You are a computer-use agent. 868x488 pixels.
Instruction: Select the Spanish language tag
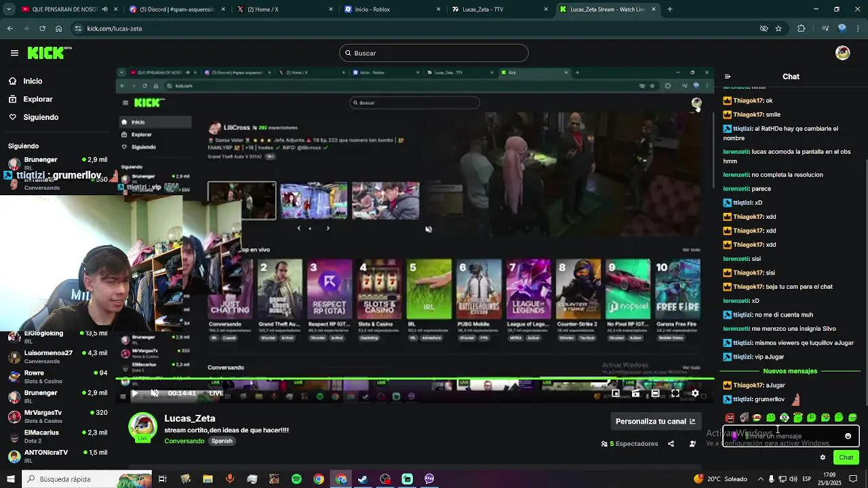pyautogui.click(x=222, y=441)
